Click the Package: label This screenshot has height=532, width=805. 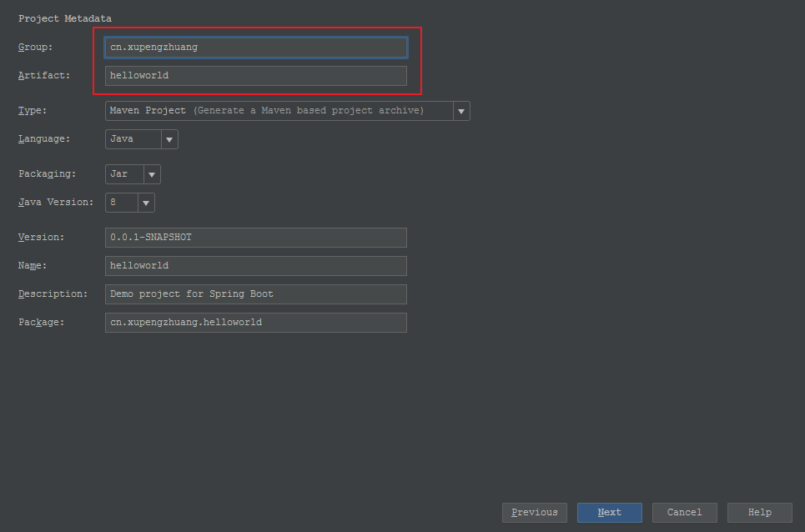(41, 322)
